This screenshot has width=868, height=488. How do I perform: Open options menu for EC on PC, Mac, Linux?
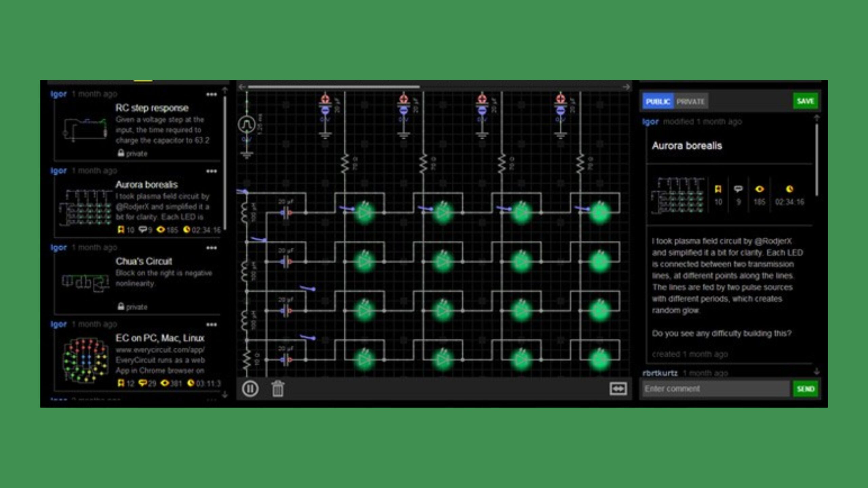pyautogui.click(x=212, y=325)
